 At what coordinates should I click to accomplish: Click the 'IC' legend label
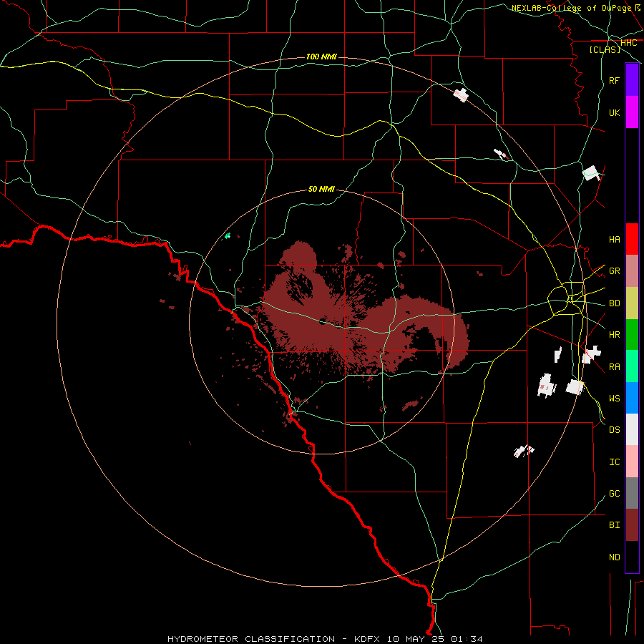[x=615, y=462]
